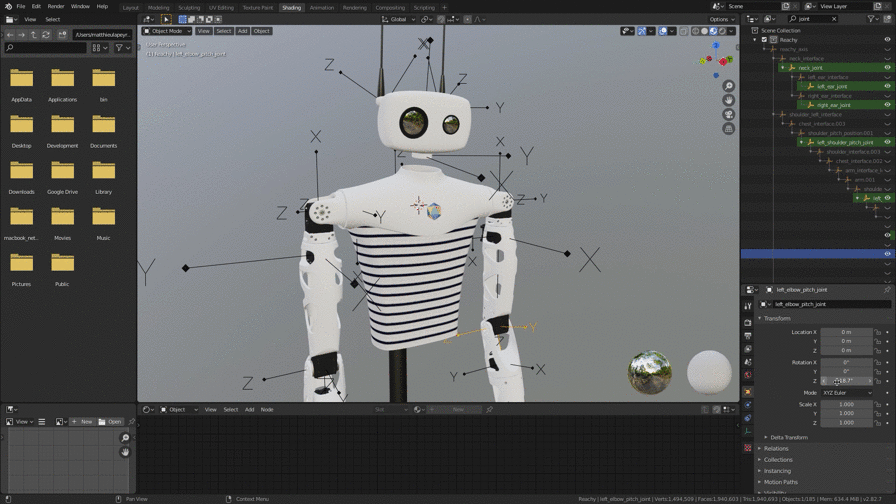Pin the properties editor with the pin icon
Screen dimensions: 896x504
(887, 290)
